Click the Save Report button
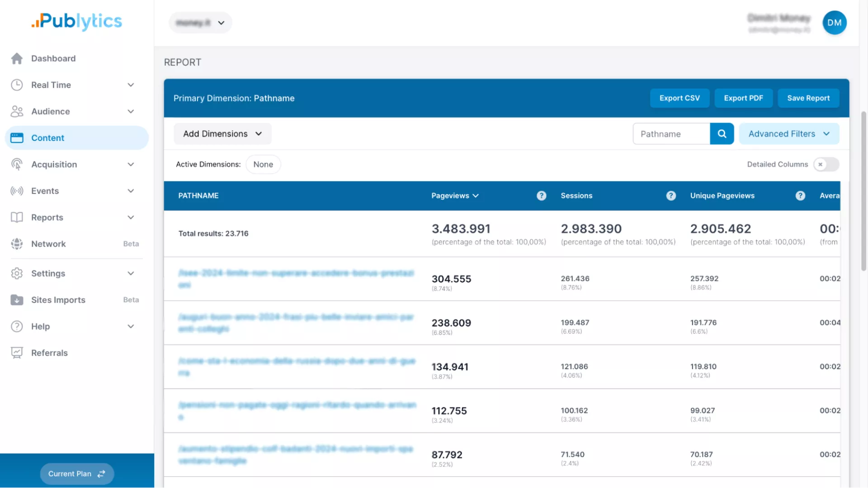 pos(808,98)
